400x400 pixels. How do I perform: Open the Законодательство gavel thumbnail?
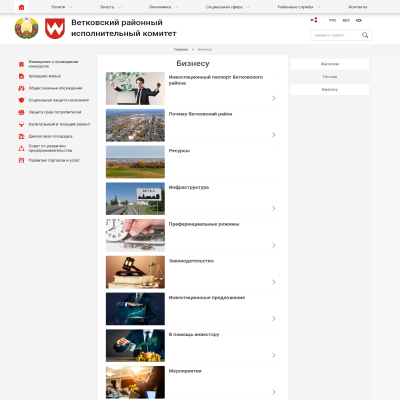pos(135,272)
